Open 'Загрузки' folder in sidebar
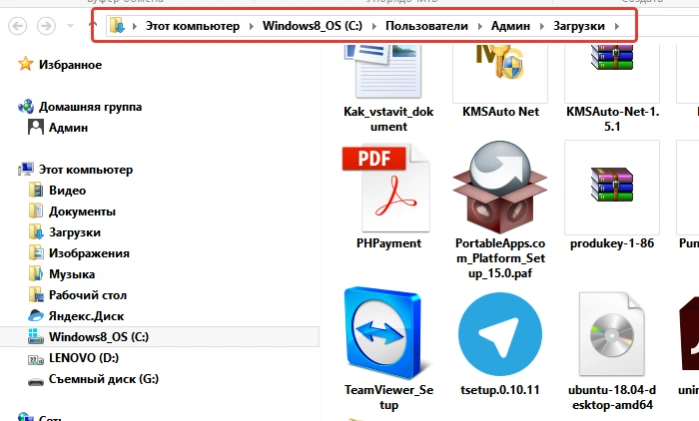The width and height of the screenshot is (699, 421). [x=74, y=232]
